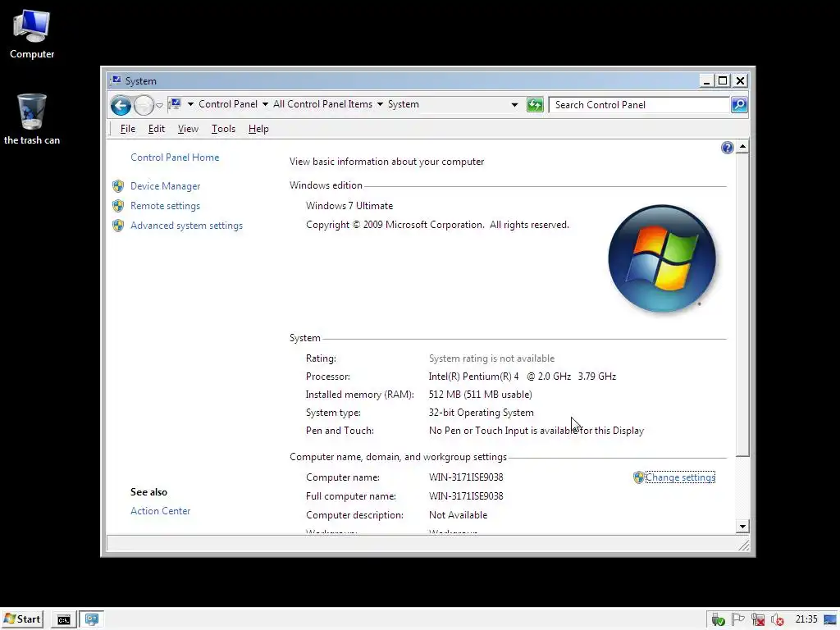
Task: Click the 21:35 clock in the tray
Action: pos(806,619)
